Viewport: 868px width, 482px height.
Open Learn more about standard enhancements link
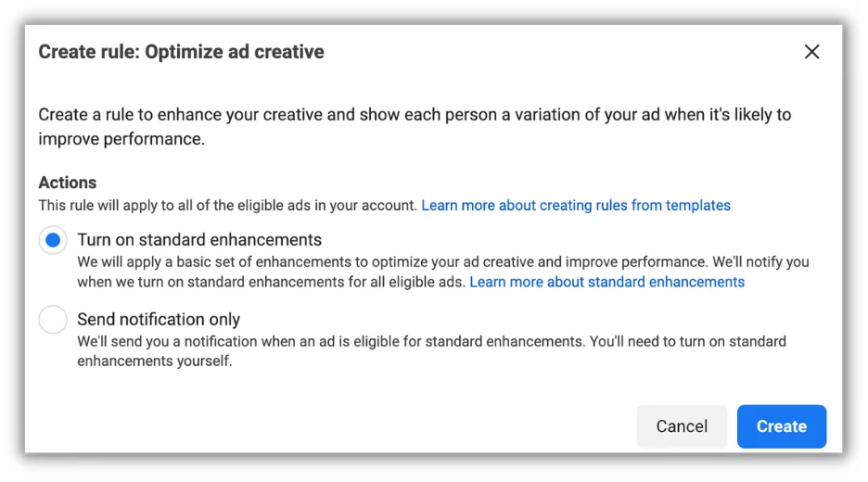coord(606,282)
